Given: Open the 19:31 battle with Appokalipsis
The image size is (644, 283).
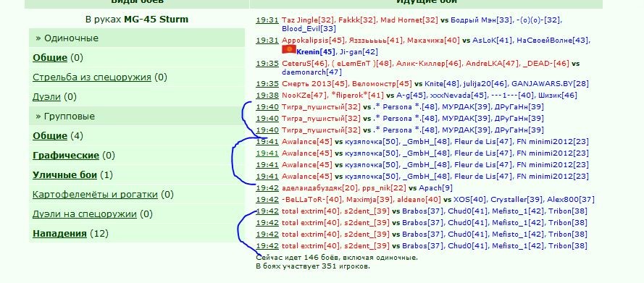Looking at the screenshot, I should click(x=267, y=41).
